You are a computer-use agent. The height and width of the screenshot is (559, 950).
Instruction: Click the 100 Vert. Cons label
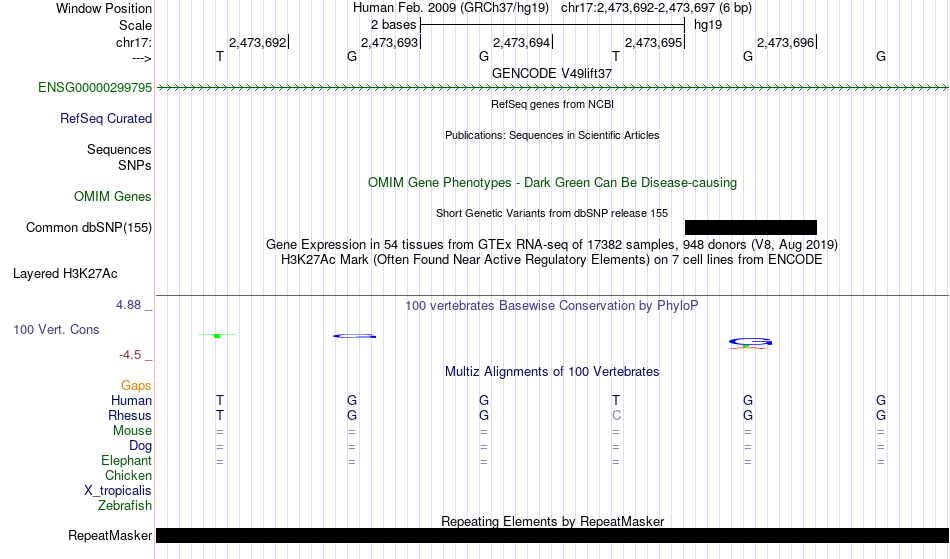pos(56,329)
